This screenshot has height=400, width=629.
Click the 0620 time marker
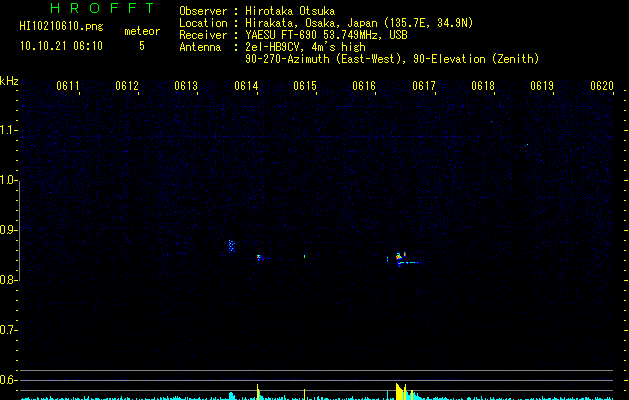[x=602, y=86]
